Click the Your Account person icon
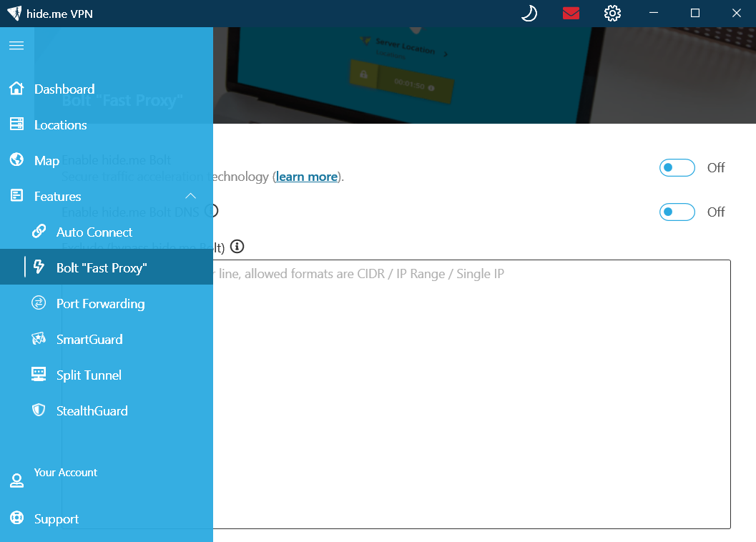 click(x=17, y=481)
